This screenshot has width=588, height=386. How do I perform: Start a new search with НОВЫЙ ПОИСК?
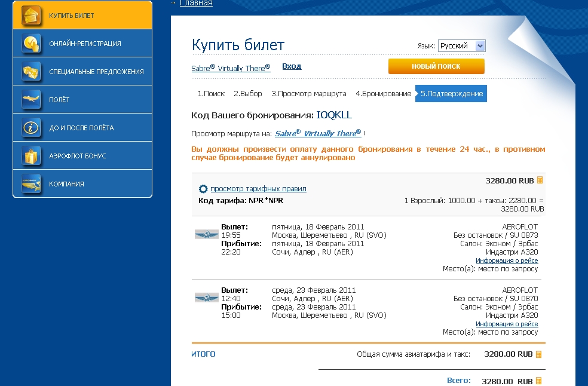coord(436,66)
